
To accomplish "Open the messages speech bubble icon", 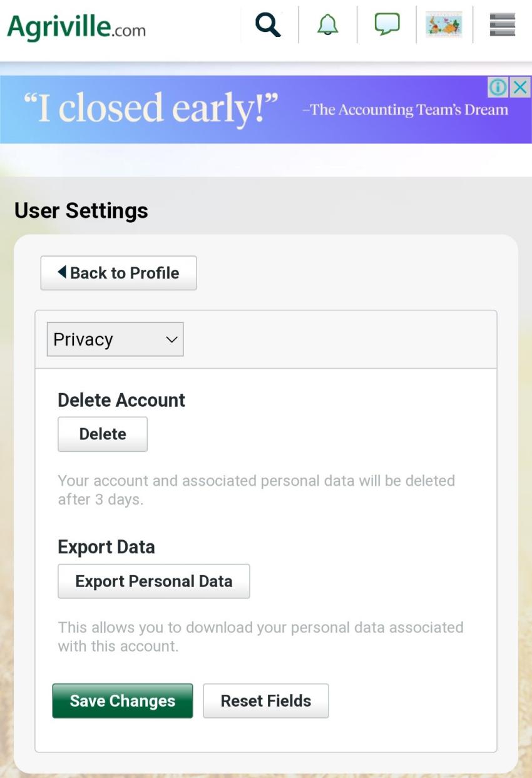I will click(x=387, y=26).
